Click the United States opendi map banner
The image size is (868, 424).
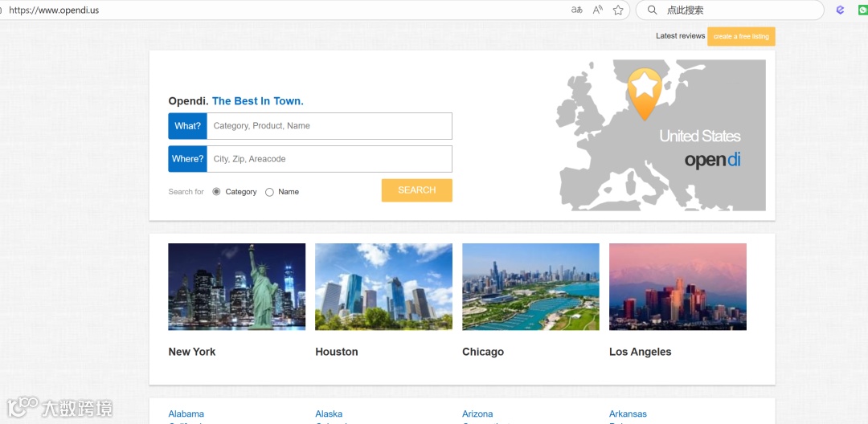[661, 136]
